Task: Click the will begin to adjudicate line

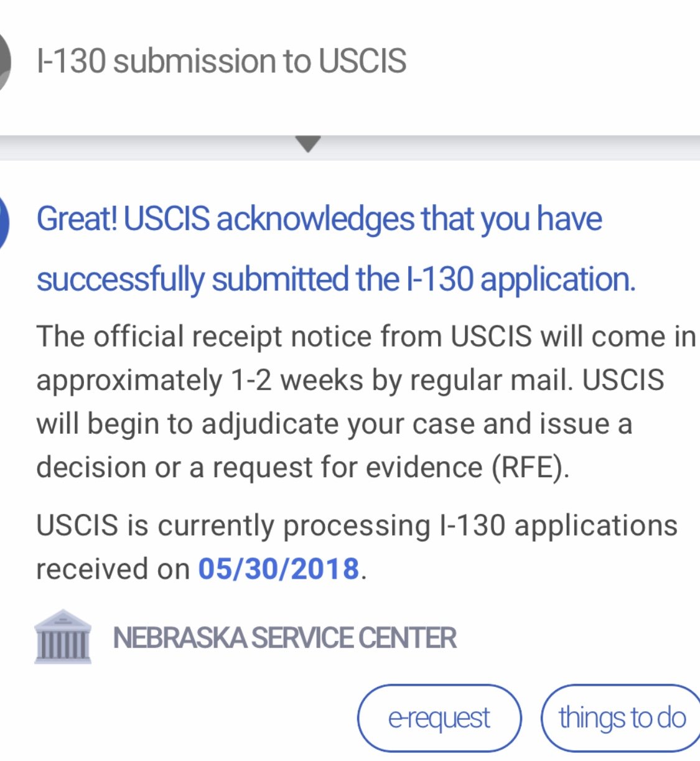Action: pyautogui.click(x=334, y=424)
